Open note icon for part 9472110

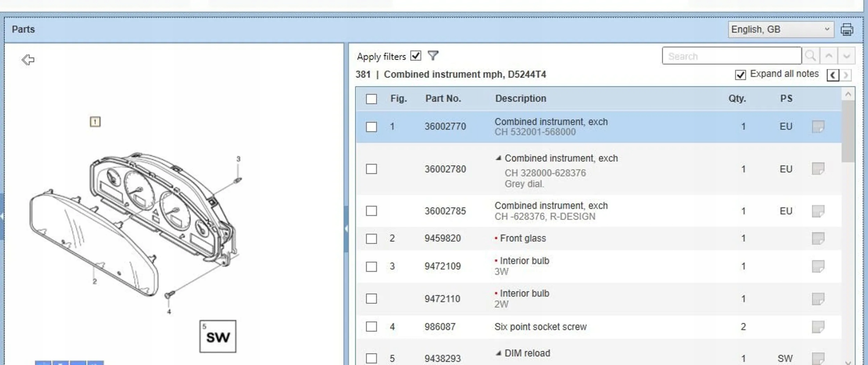(818, 299)
